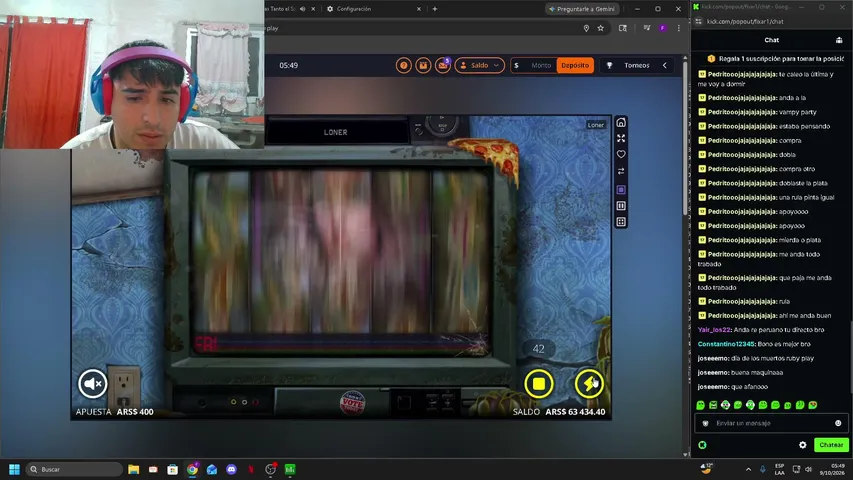
Task: Click Preguntarle a Gemini button
Action: 582,9
